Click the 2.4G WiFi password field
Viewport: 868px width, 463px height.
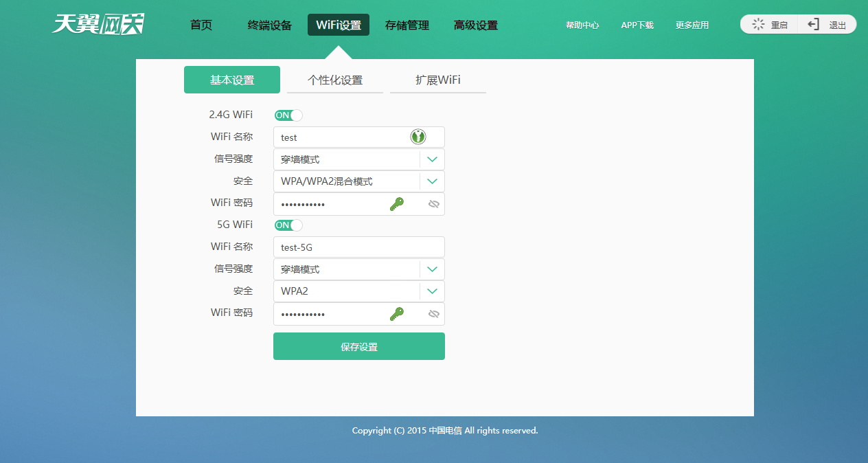click(x=359, y=204)
